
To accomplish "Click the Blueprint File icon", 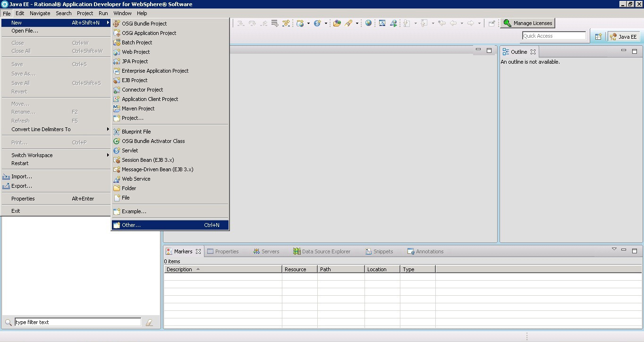I will (117, 132).
